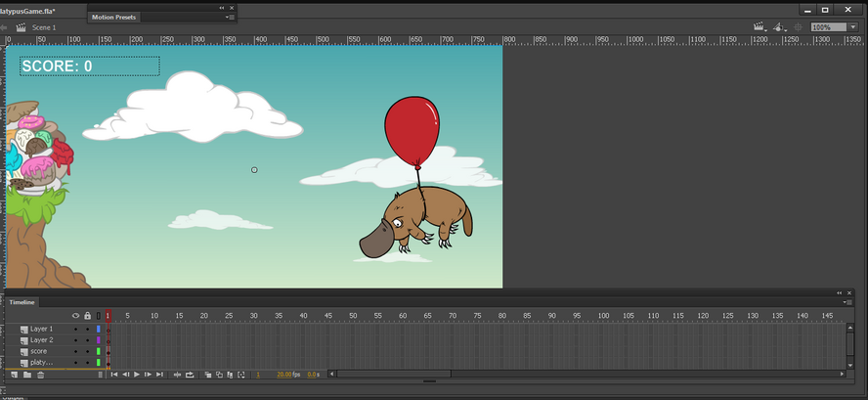Open the Edit Scene dropdown

(759, 27)
